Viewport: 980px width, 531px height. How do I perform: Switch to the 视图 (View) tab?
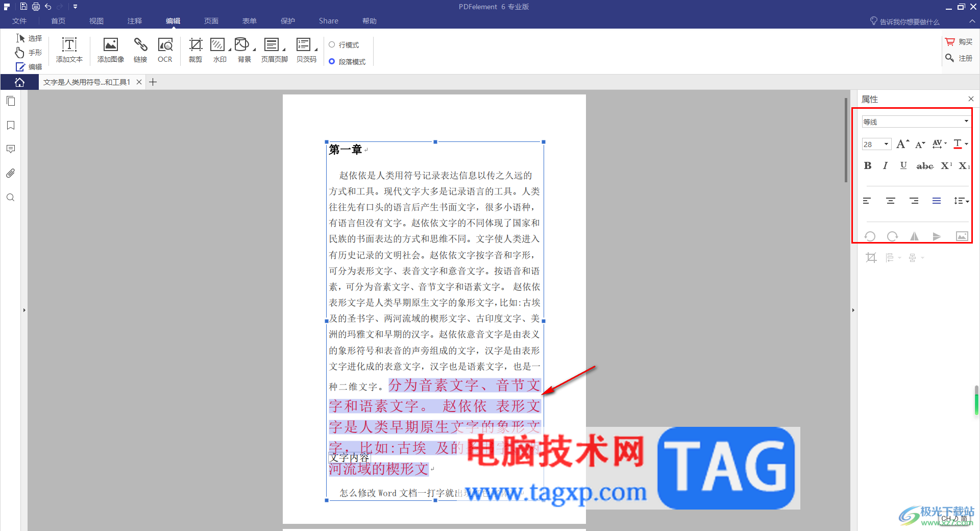(x=96, y=21)
